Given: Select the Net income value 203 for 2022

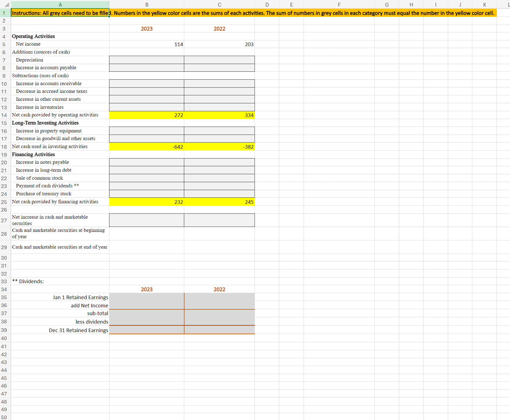Looking at the screenshot, I should click(219, 44).
